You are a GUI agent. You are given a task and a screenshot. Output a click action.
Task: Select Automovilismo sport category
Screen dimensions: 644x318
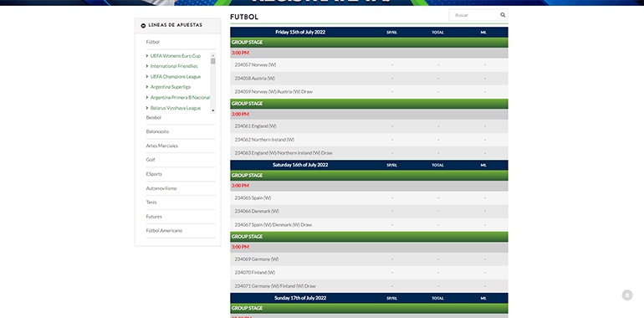click(161, 188)
